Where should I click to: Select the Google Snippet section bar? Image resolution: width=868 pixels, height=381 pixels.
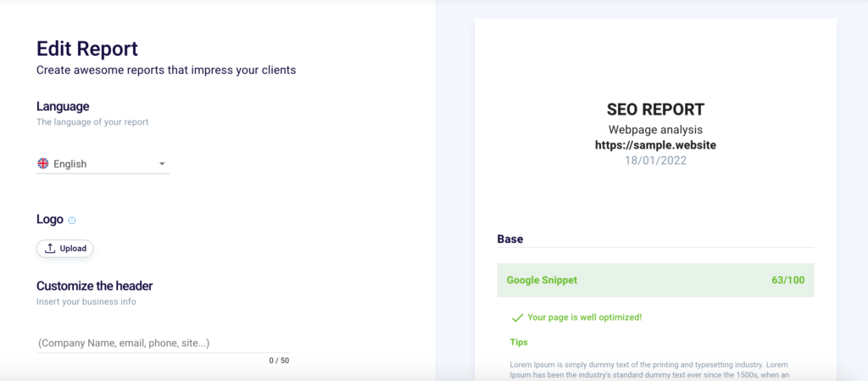click(654, 280)
